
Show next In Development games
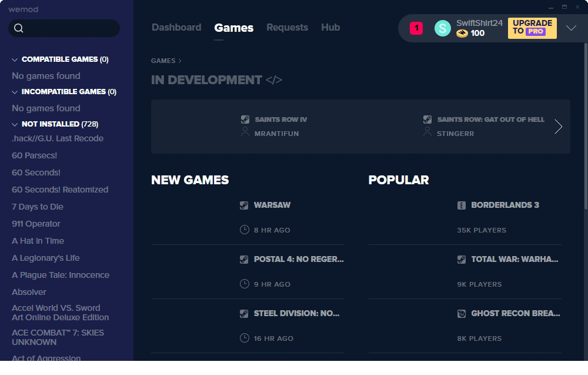tap(558, 127)
